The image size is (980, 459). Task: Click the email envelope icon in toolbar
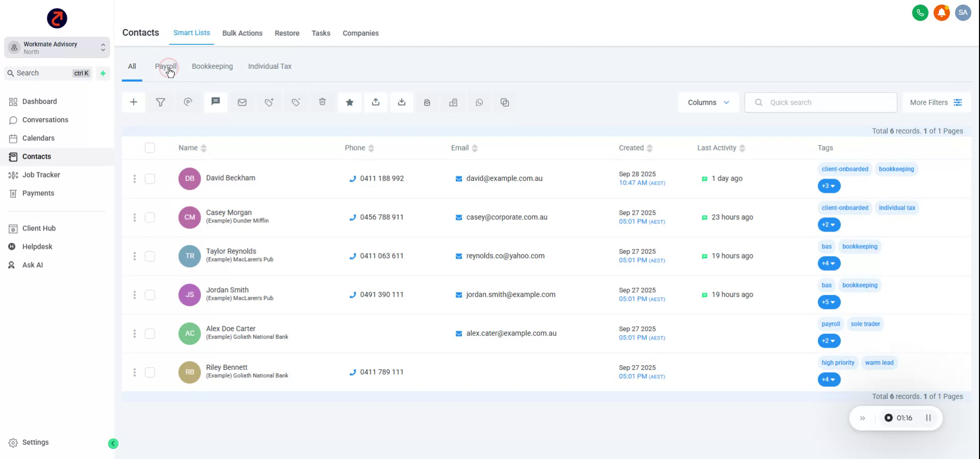242,102
